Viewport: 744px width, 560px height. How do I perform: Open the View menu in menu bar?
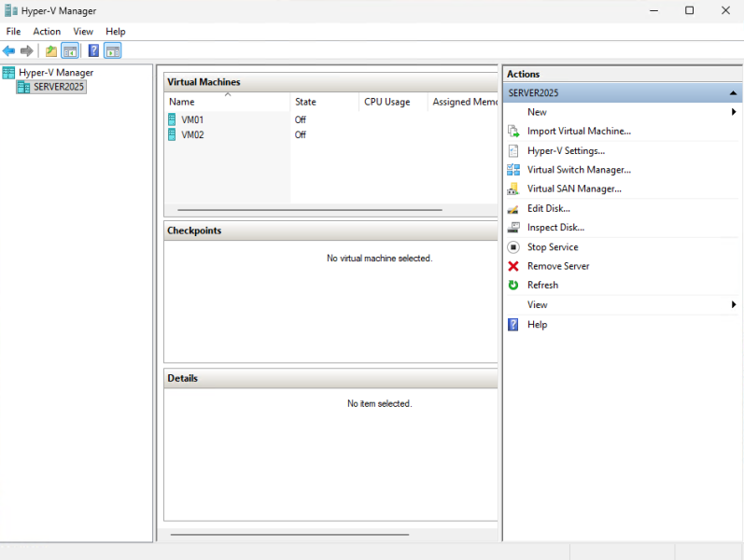[83, 32]
